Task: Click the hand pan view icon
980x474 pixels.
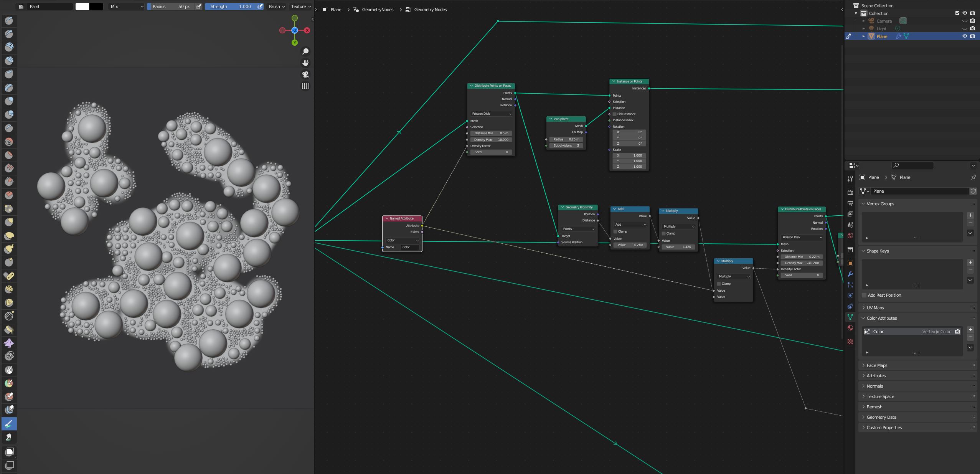Action: click(x=305, y=63)
